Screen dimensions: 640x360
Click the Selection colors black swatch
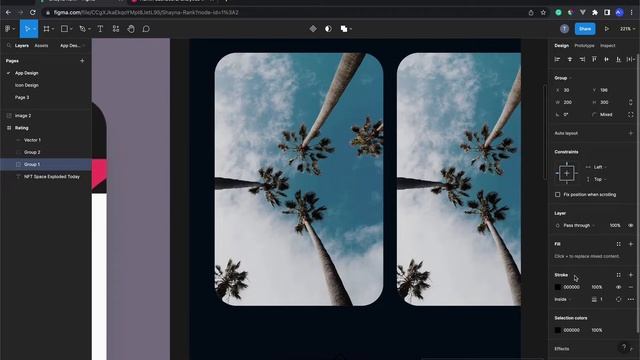click(558, 330)
